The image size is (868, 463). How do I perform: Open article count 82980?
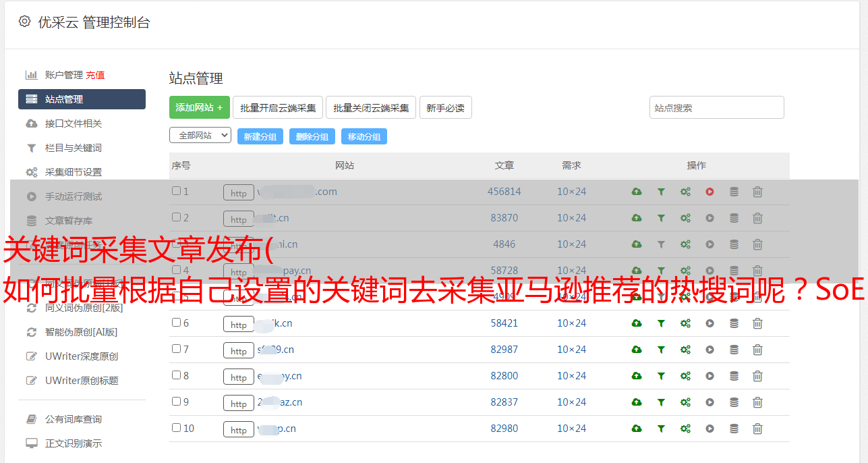click(504, 429)
